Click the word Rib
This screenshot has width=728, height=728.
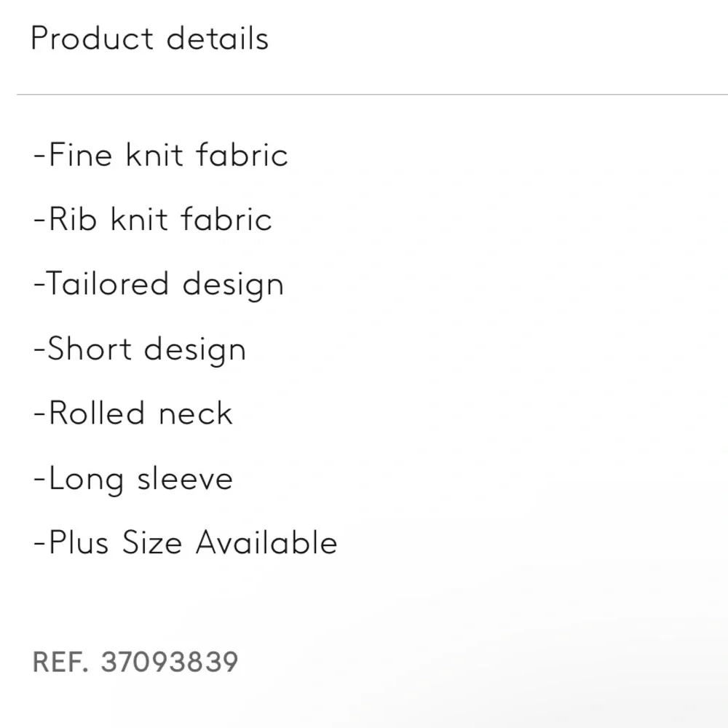72,218
